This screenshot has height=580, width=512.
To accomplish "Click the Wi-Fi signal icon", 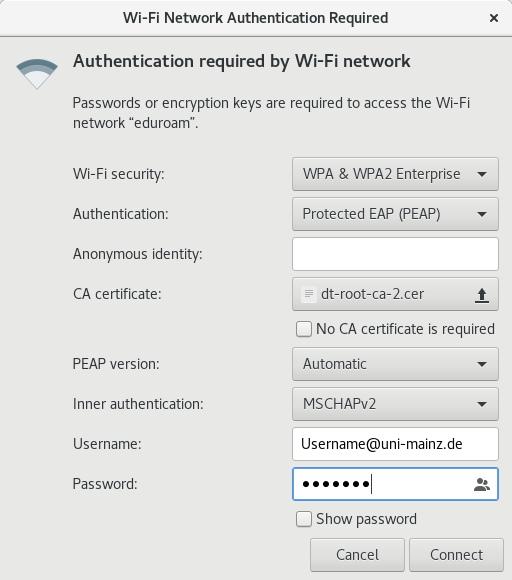I will pos(37,74).
